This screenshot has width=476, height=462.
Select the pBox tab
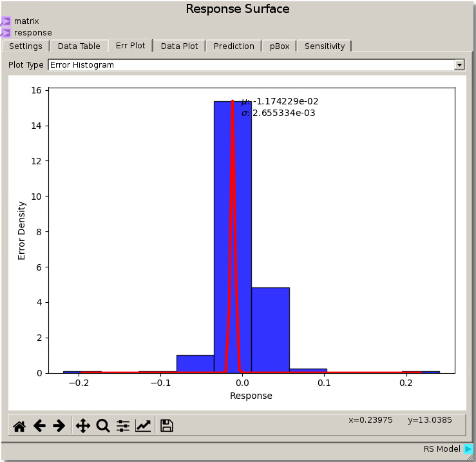click(x=280, y=46)
